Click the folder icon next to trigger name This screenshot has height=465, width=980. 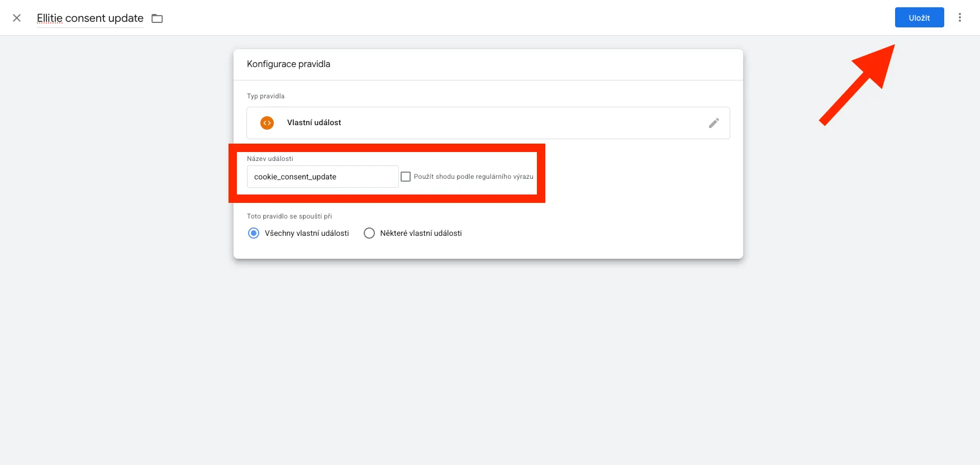[157, 18]
